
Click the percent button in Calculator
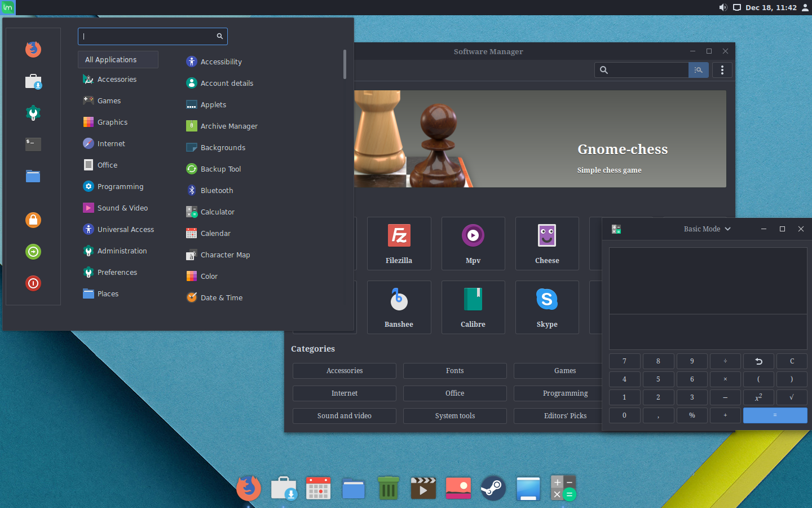tap(692, 415)
